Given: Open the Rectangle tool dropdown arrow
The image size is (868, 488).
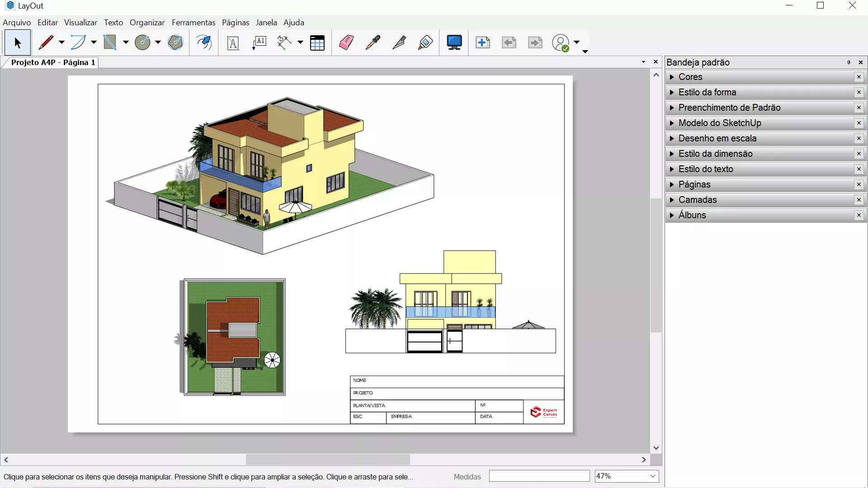Looking at the screenshot, I should [x=126, y=42].
